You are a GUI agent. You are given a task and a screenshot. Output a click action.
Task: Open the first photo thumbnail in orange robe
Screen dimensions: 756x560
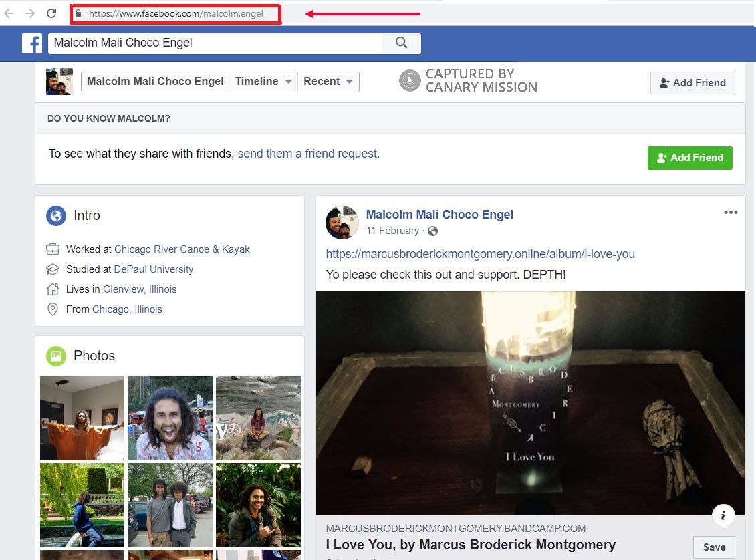tap(82, 418)
